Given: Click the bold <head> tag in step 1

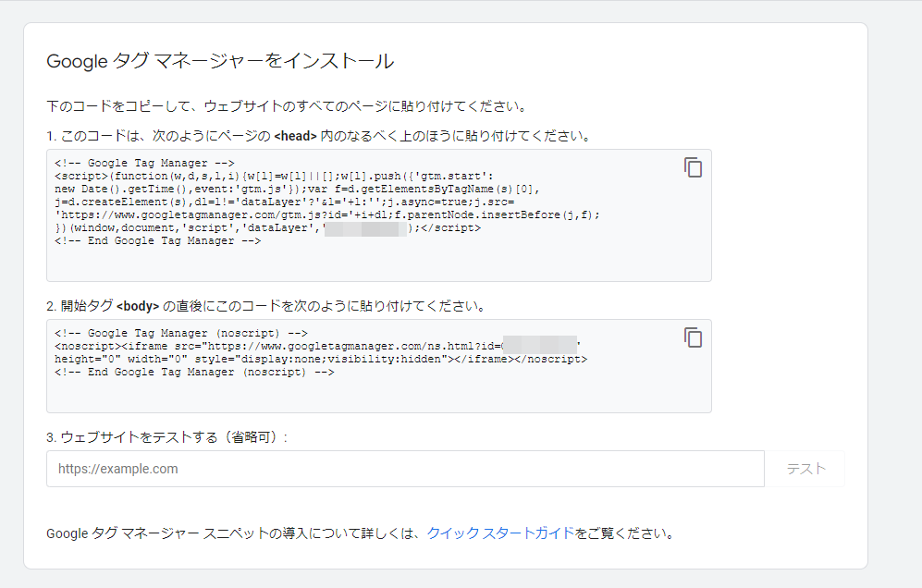Looking at the screenshot, I should 295,136.
